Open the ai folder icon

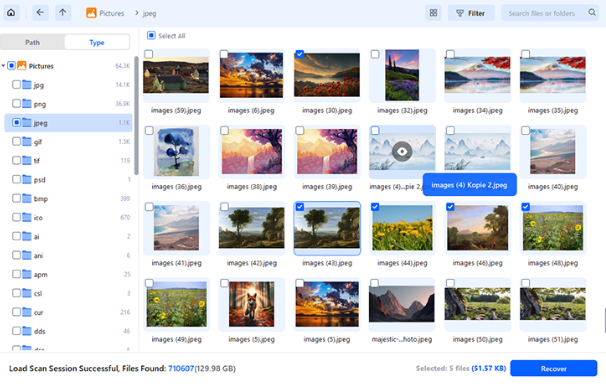[27, 236]
